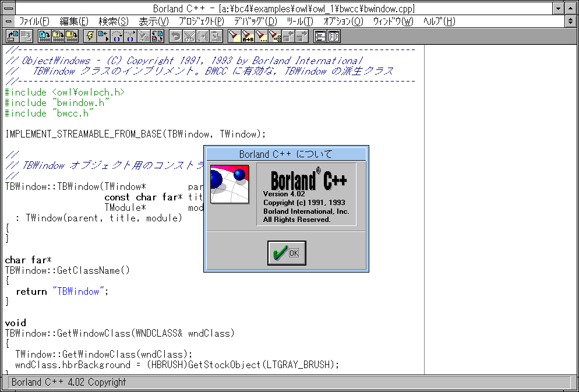
Task: Click the grayed previous message left-arrow icon
Action: coord(288,36)
